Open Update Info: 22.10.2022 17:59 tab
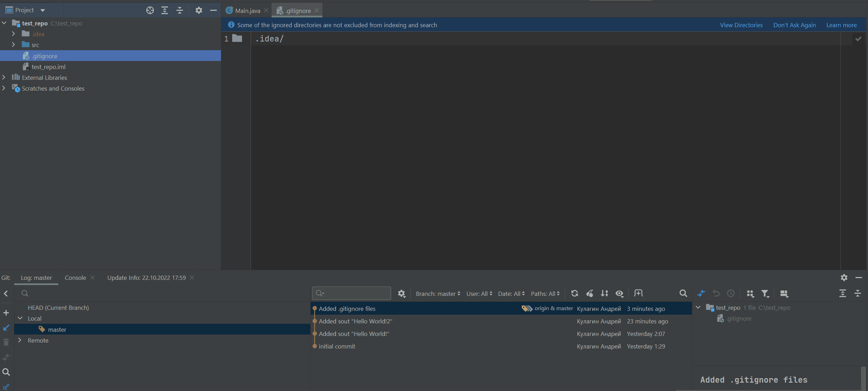Image resolution: width=868 pixels, height=391 pixels. (x=146, y=278)
